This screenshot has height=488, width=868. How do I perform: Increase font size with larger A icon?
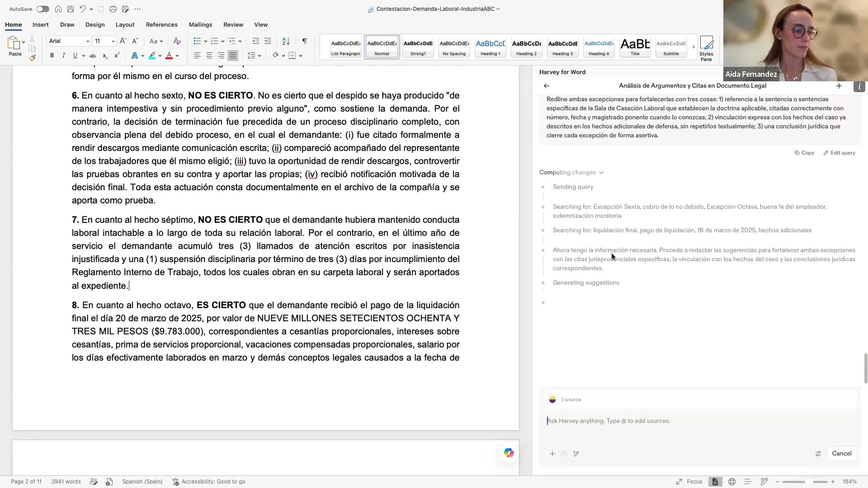coord(123,41)
